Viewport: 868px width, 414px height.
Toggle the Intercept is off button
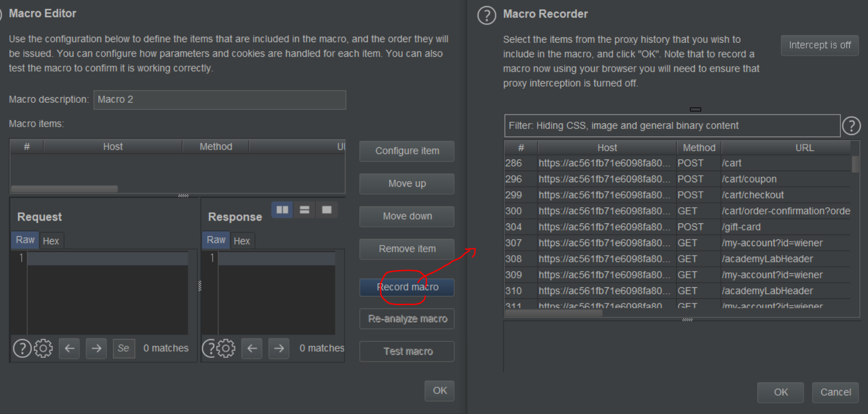click(x=820, y=45)
